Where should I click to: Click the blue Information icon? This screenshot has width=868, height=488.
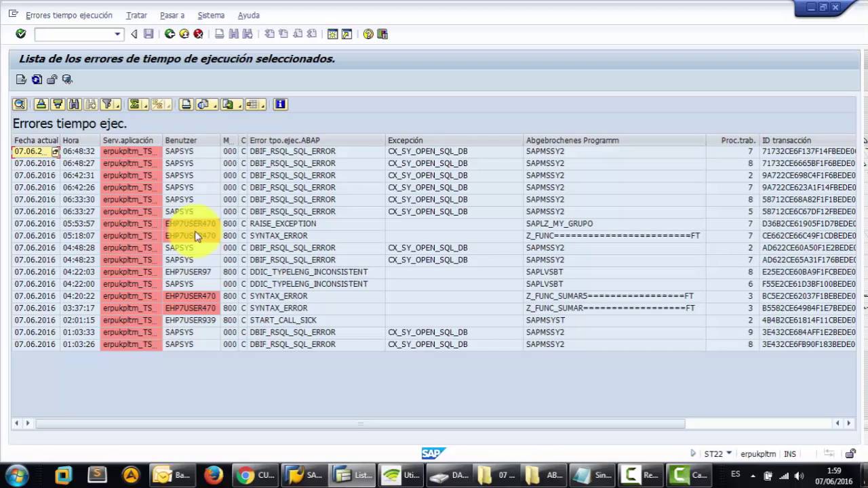pos(280,104)
